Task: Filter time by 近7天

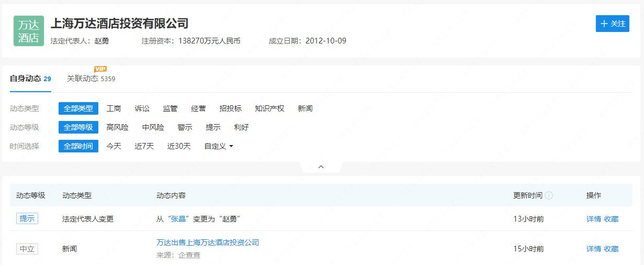Action: [x=144, y=146]
